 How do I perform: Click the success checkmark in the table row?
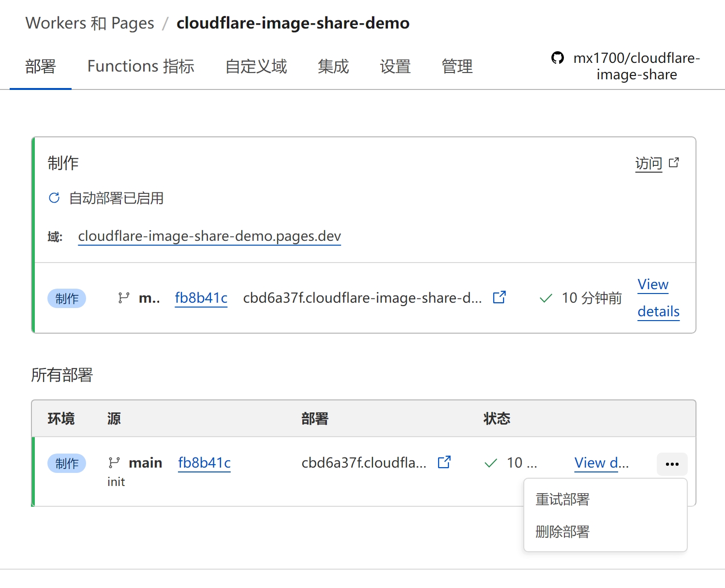tap(490, 463)
